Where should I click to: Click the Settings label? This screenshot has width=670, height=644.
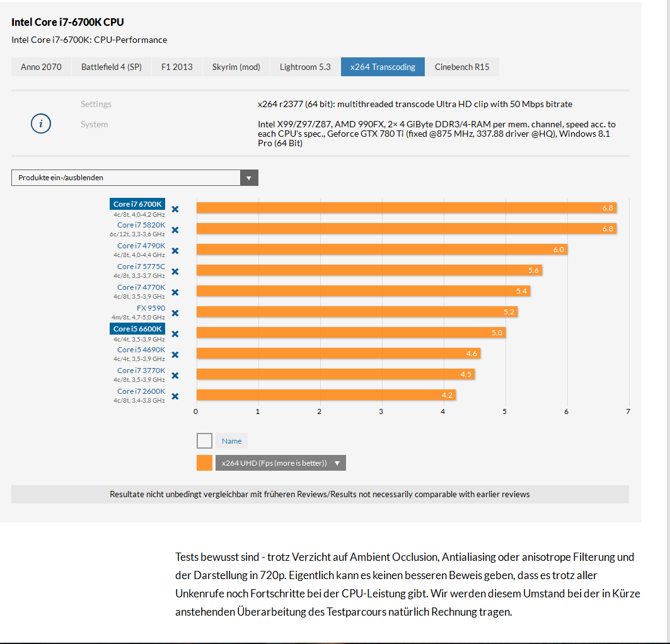96,104
